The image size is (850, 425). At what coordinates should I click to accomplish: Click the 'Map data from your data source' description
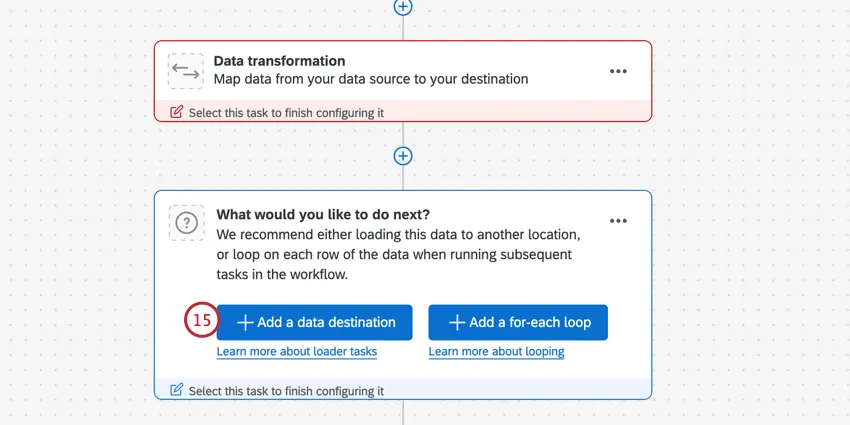coord(370,79)
